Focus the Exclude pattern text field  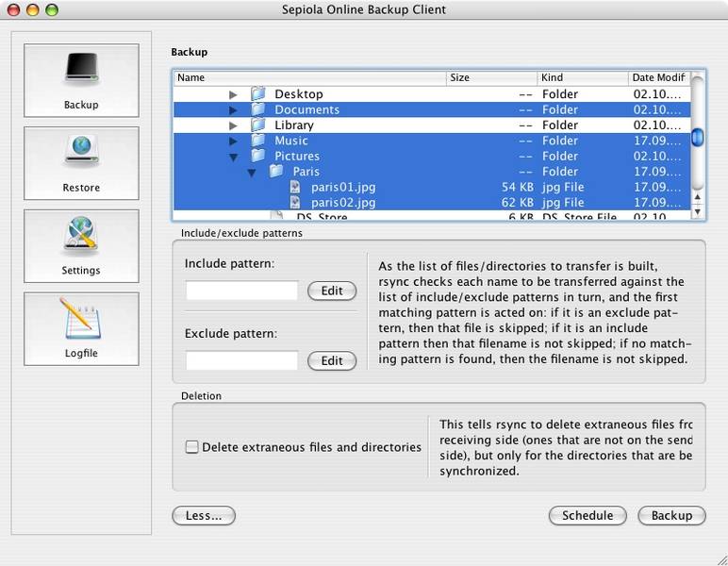click(241, 360)
